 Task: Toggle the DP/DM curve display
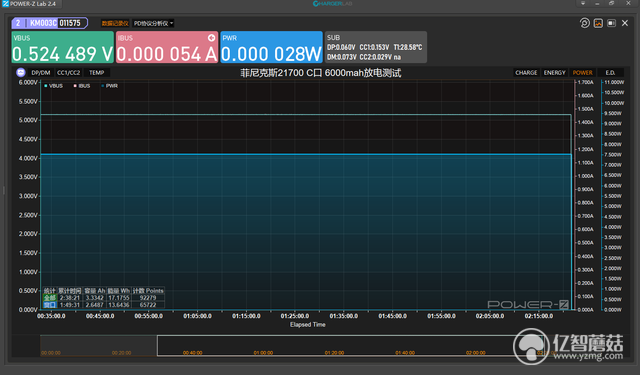pyautogui.click(x=41, y=73)
